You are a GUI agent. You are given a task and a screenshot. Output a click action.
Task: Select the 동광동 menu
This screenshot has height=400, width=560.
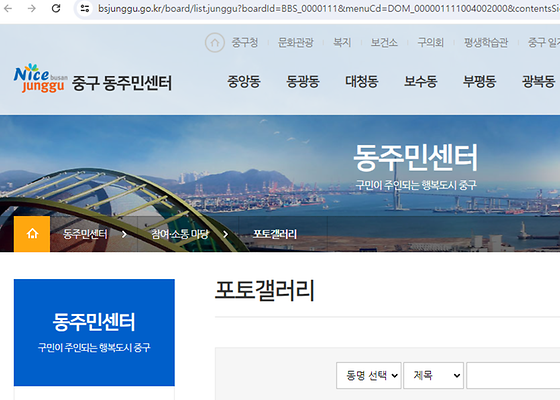pos(303,81)
